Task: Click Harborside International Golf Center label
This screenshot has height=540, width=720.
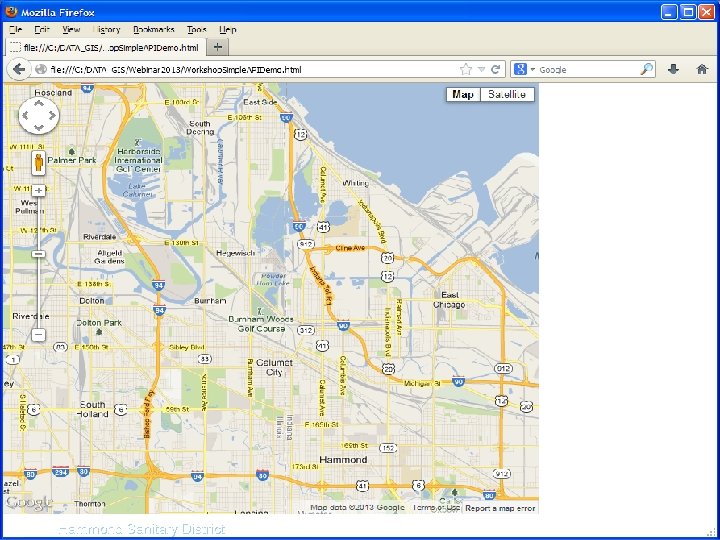Action: [138, 160]
